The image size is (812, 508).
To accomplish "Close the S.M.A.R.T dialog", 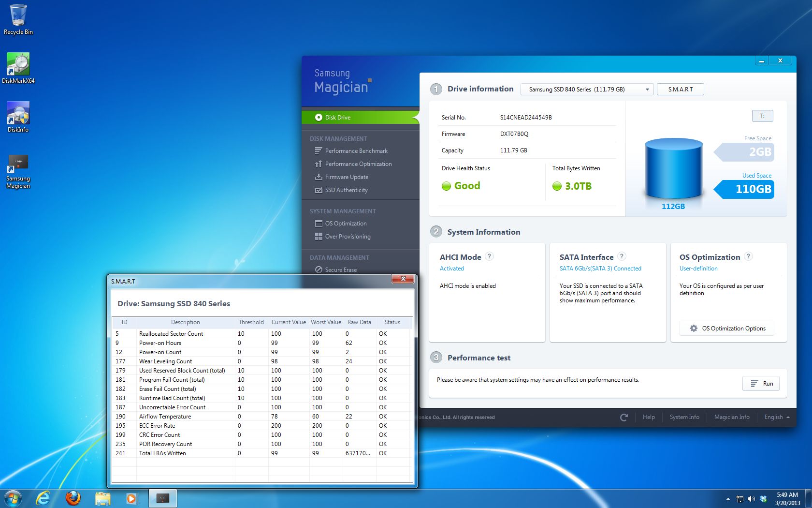I will (403, 279).
